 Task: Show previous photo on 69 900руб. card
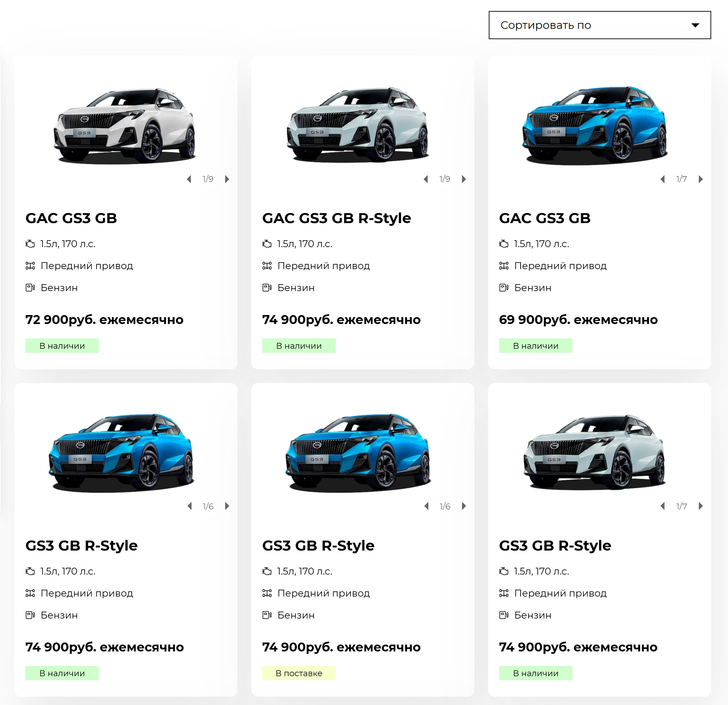[663, 179]
